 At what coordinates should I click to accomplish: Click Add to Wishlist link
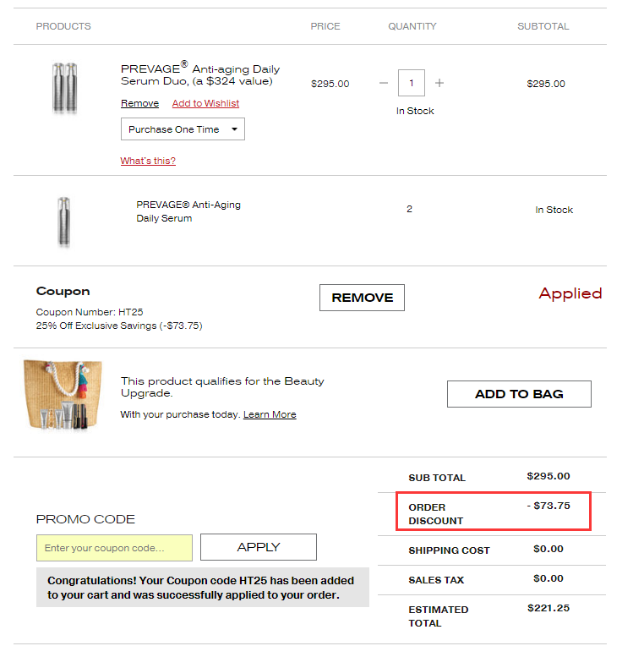205,103
